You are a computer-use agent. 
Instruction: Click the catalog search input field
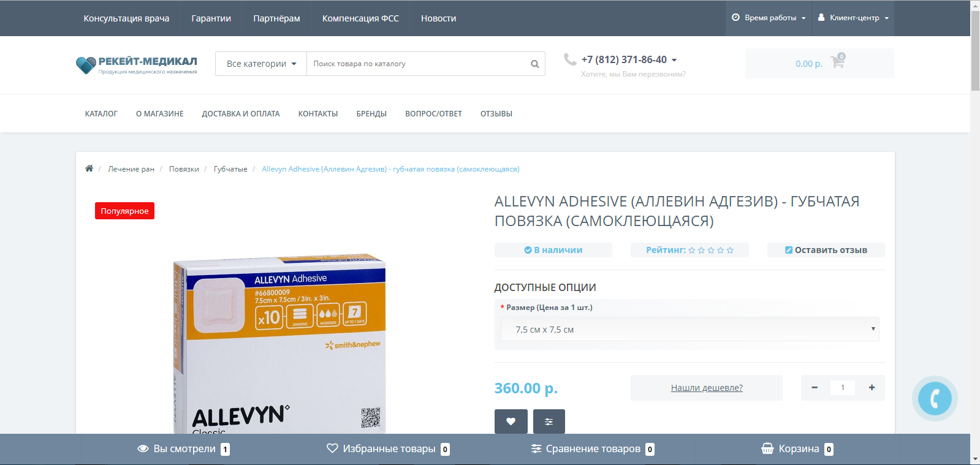[417, 64]
